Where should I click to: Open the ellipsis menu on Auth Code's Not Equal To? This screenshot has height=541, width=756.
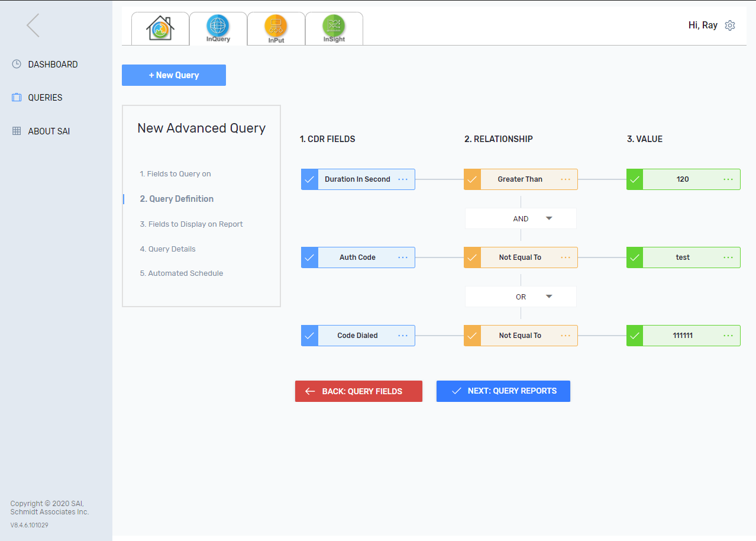[x=566, y=257]
